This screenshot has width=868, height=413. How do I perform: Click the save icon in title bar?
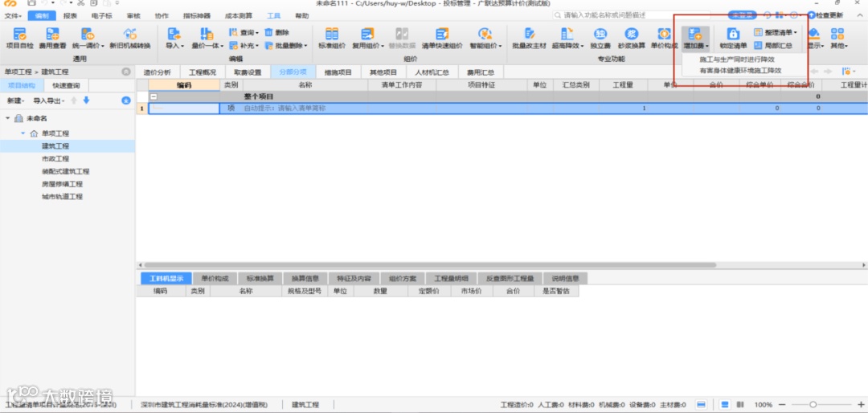[31, 3]
